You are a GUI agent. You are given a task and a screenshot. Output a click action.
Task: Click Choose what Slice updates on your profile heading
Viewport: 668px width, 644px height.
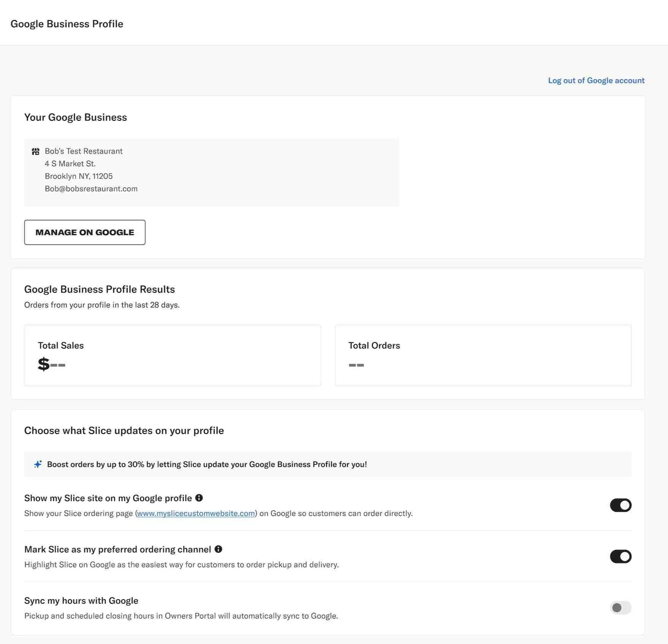124,431
